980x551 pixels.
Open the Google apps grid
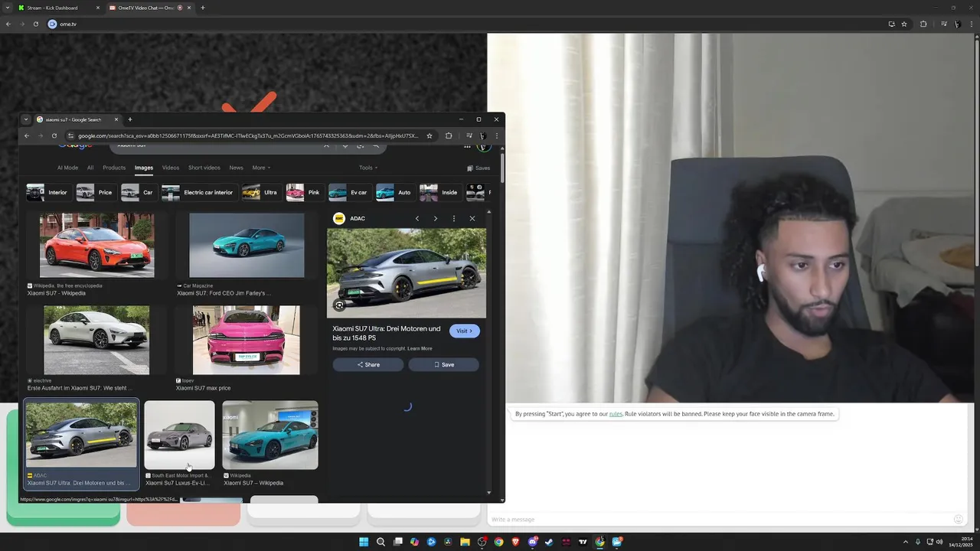tap(467, 146)
